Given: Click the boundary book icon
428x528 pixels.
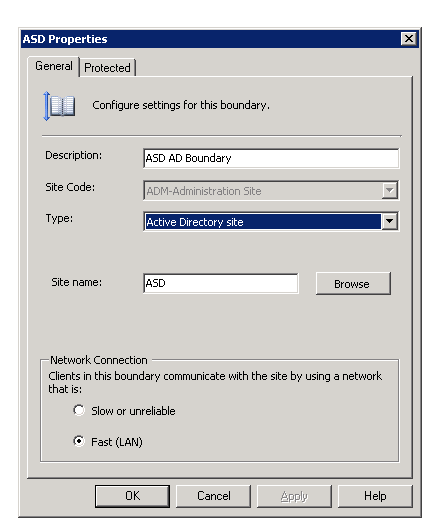Looking at the screenshot, I should 60,106.
